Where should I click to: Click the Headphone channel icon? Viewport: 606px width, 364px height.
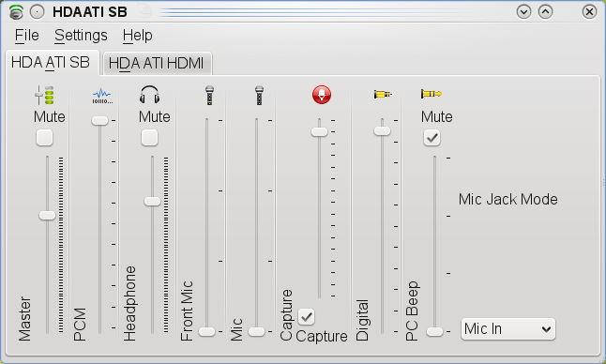(x=149, y=95)
